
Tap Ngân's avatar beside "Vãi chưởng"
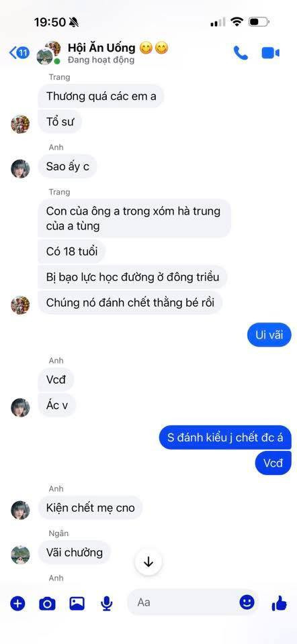20,555
